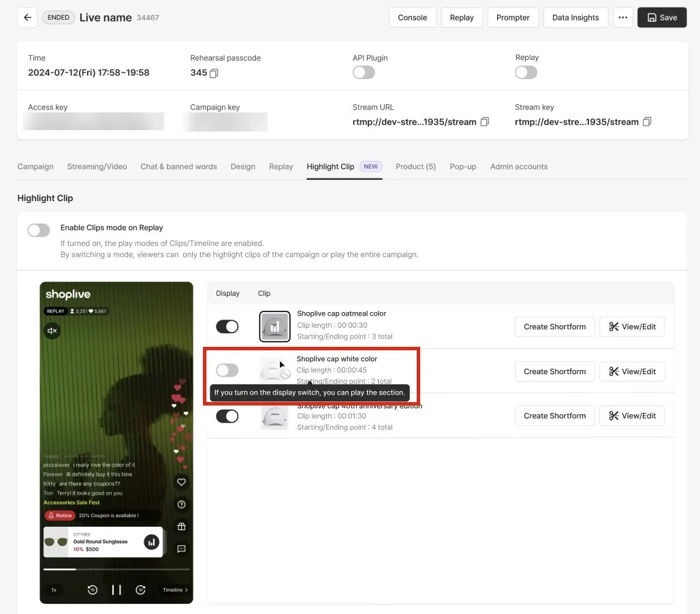Copy the Stream URL
700x614 pixels.
pos(485,121)
